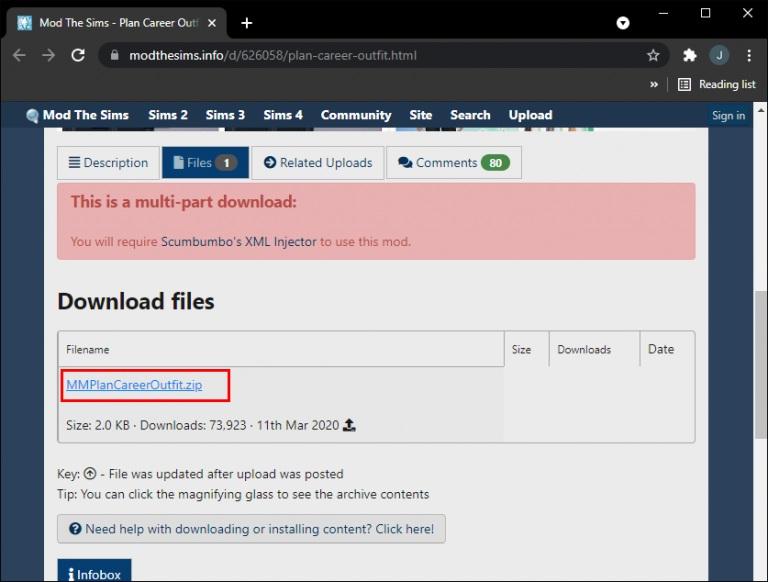Open the Community navigation menu
The width and height of the screenshot is (768, 582).
point(355,115)
